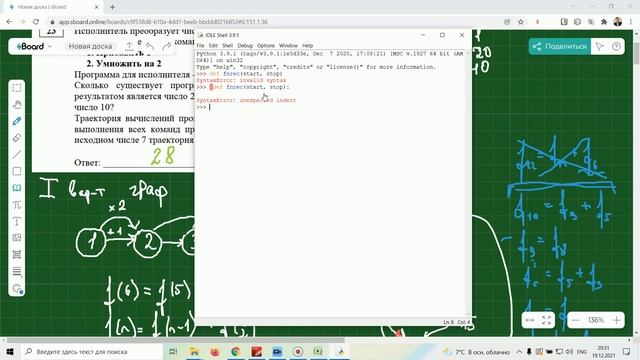Pick the eraser tool
640x360 pixels.
[17, 138]
